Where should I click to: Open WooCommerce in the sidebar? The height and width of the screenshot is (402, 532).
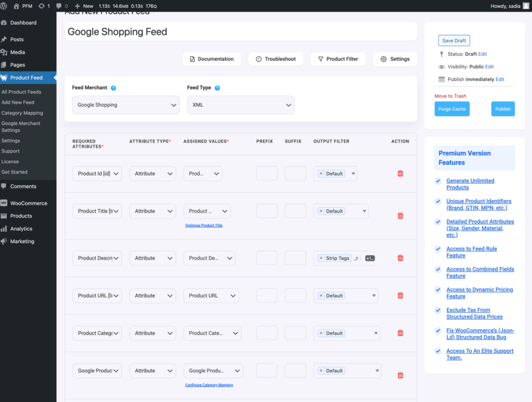pos(28,203)
